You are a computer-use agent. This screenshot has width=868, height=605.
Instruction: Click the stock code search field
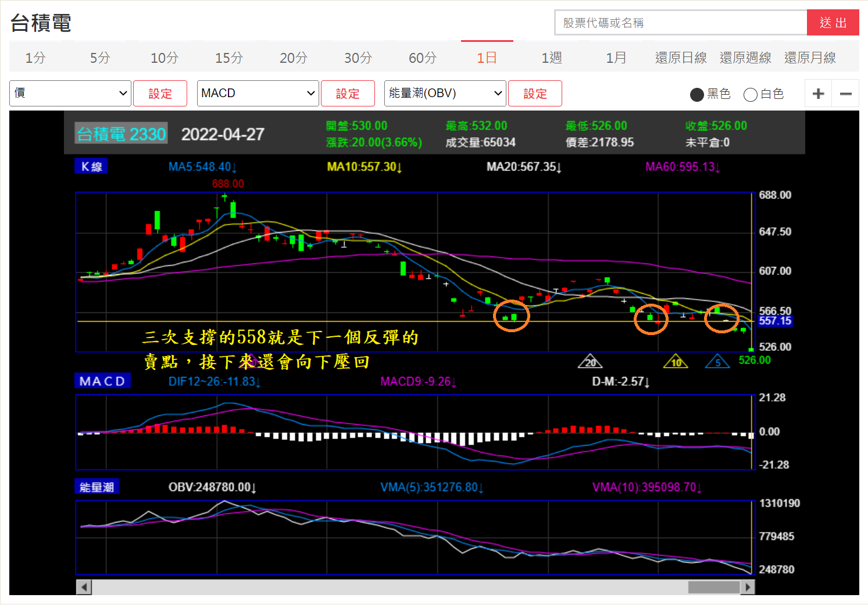pos(681,23)
